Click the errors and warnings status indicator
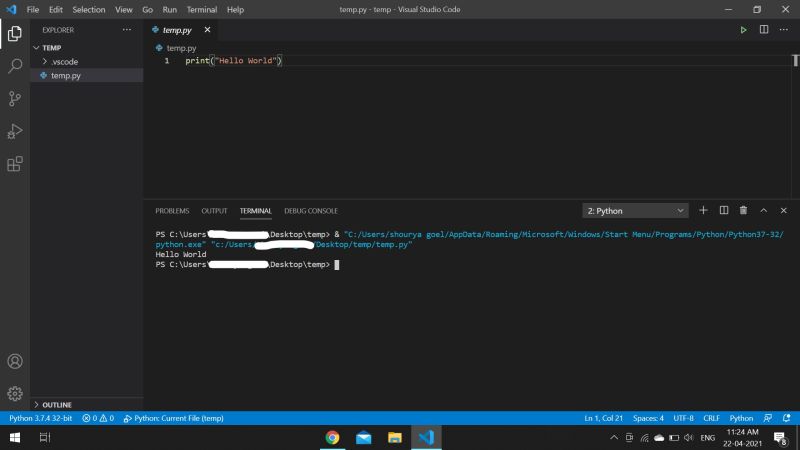This screenshot has height=450, width=800. point(98,418)
